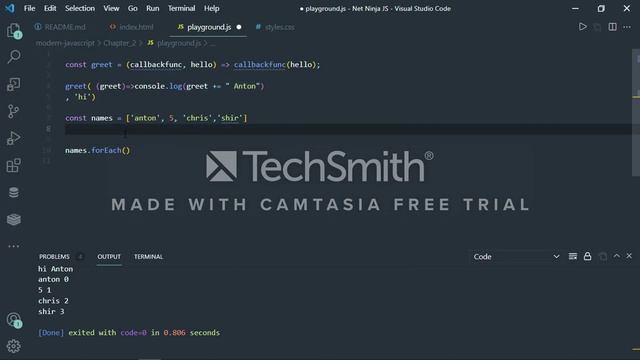This screenshot has height=360, width=640.
Task: Click output line 'hi Anton'
Action: click(56, 269)
